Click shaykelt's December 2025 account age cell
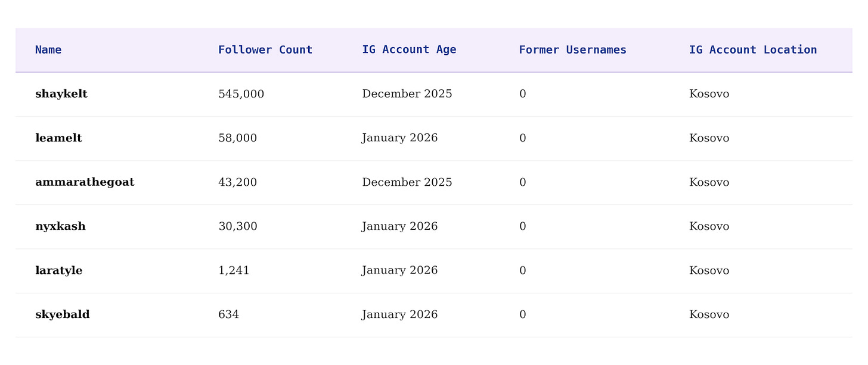Image resolution: width=868 pixels, height=365 pixels. [407, 94]
